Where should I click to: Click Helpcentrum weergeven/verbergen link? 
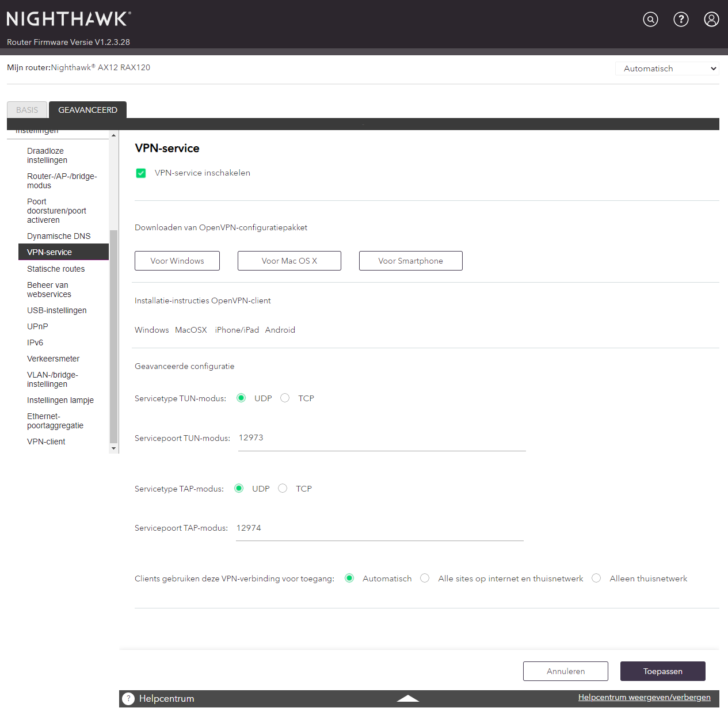[x=645, y=697]
